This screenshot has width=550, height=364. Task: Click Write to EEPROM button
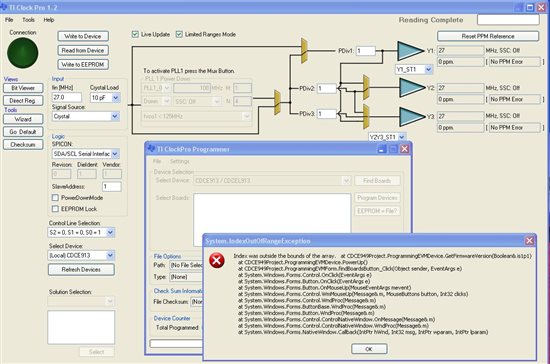pos(83,65)
